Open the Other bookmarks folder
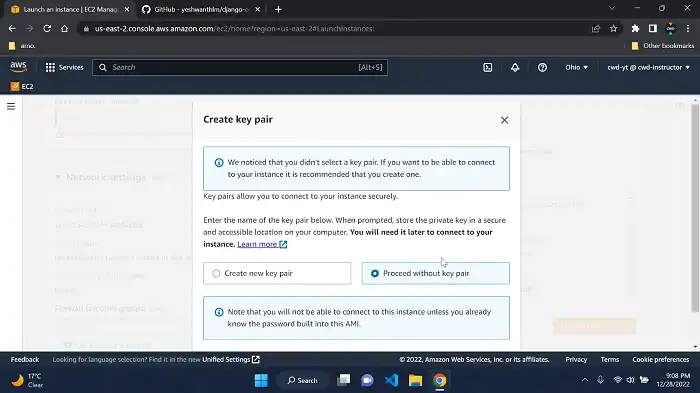The image size is (700, 393). 663,46
